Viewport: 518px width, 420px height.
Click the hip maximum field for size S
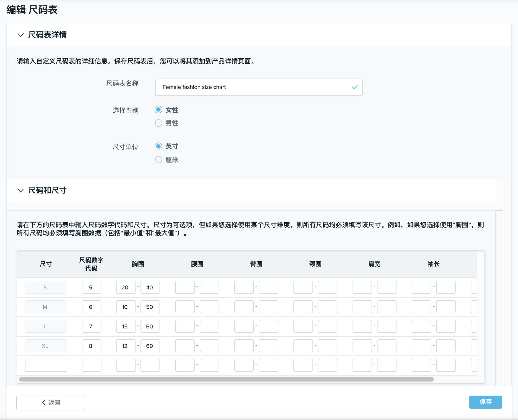[268, 287]
